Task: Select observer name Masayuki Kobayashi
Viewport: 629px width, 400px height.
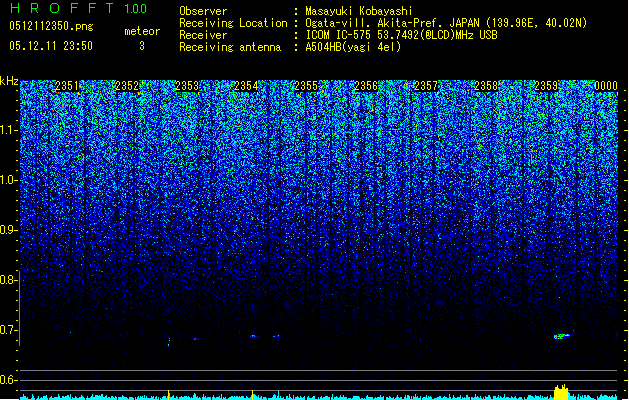Action: (x=358, y=11)
